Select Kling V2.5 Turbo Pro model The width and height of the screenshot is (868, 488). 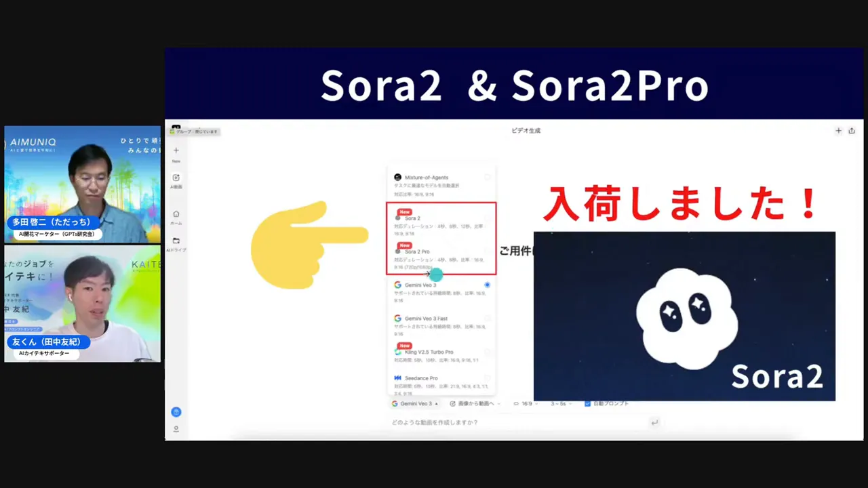click(441, 354)
